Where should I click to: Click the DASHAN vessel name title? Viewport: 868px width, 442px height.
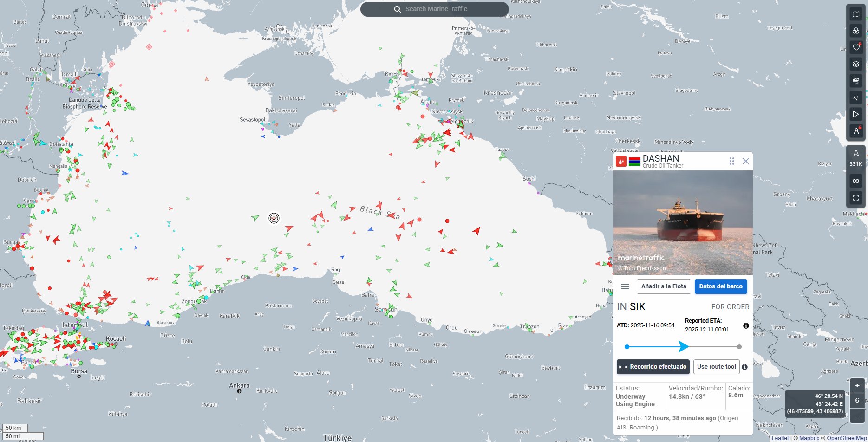pos(661,158)
